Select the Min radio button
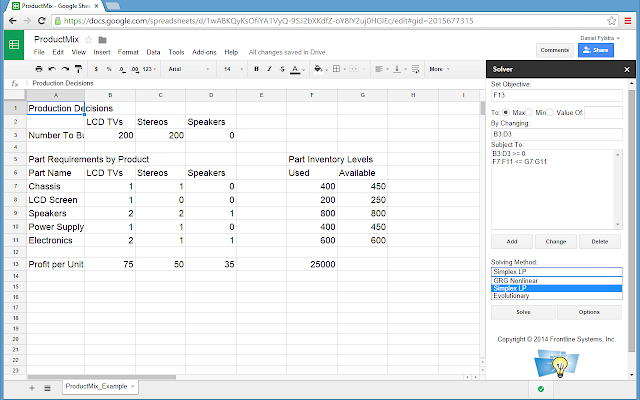This screenshot has height=400, width=640. pos(529,112)
